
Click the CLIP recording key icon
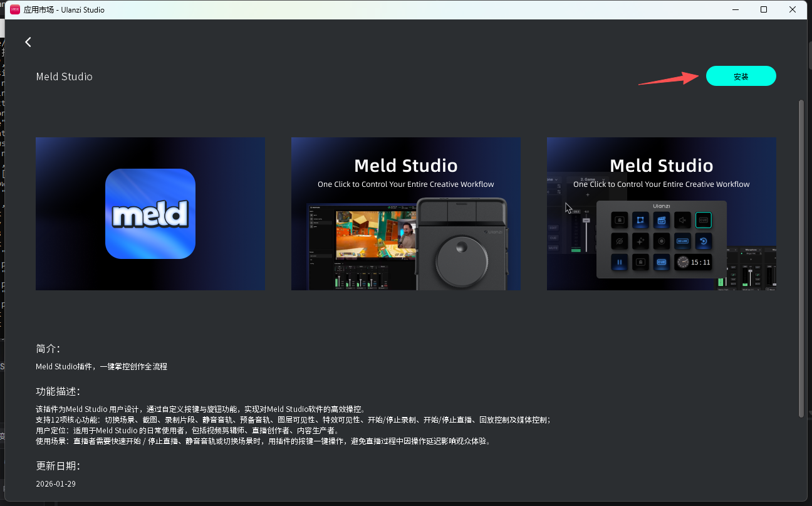(x=662, y=220)
